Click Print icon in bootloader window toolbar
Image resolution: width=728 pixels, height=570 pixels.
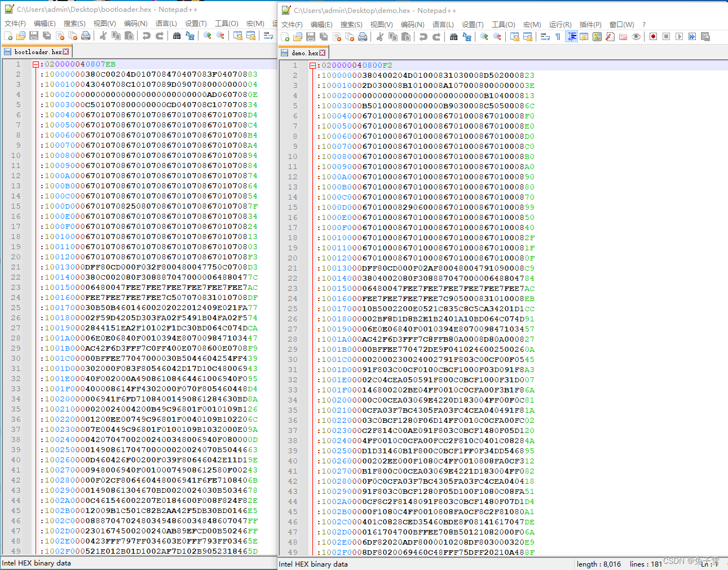pos(86,36)
